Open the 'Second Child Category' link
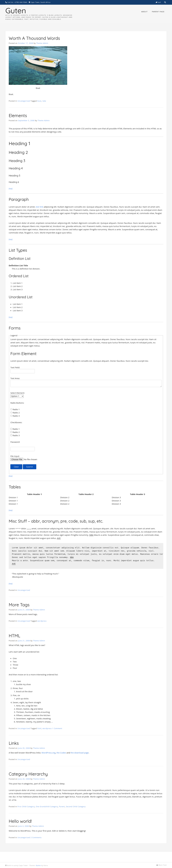 [76, 807]
